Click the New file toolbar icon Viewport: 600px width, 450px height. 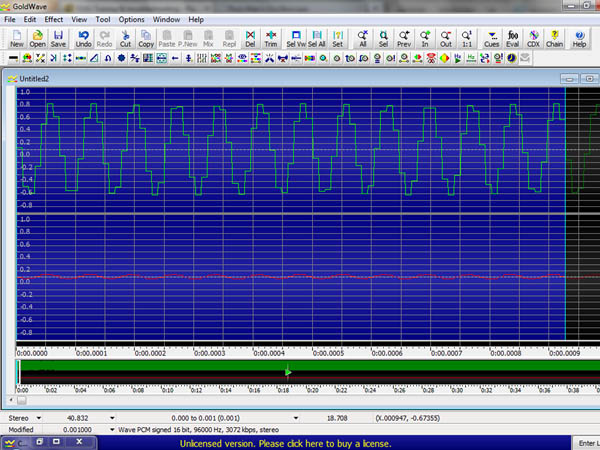pyautogui.click(x=16, y=39)
